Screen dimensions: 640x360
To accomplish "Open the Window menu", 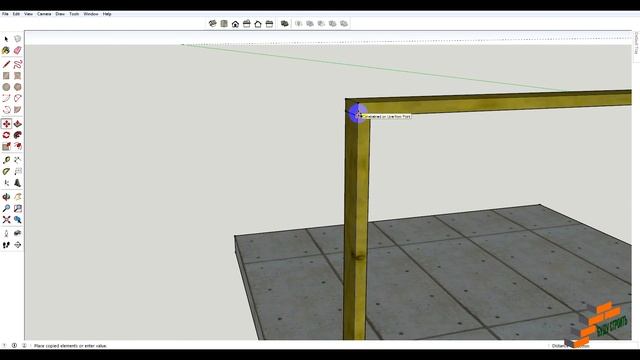I will [91, 14].
